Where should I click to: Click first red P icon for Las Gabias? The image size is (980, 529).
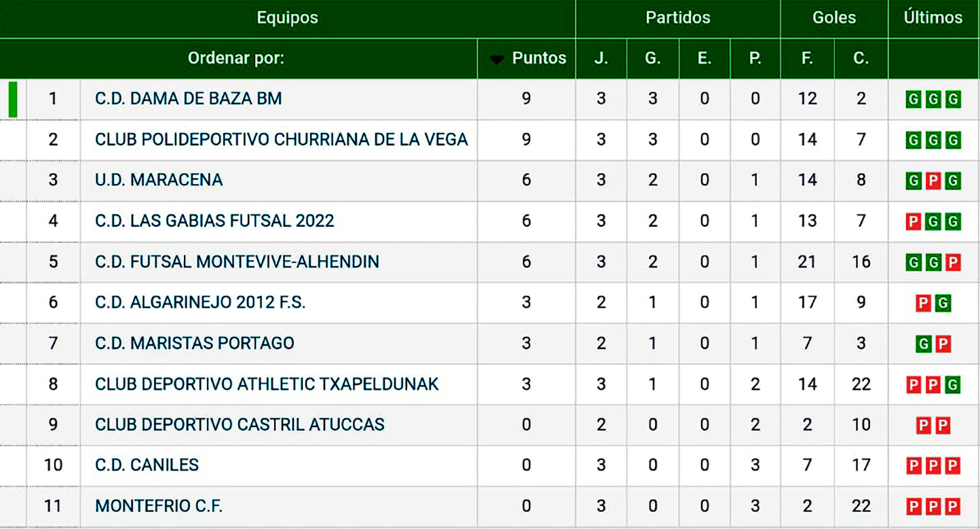[x=913, y=222]
